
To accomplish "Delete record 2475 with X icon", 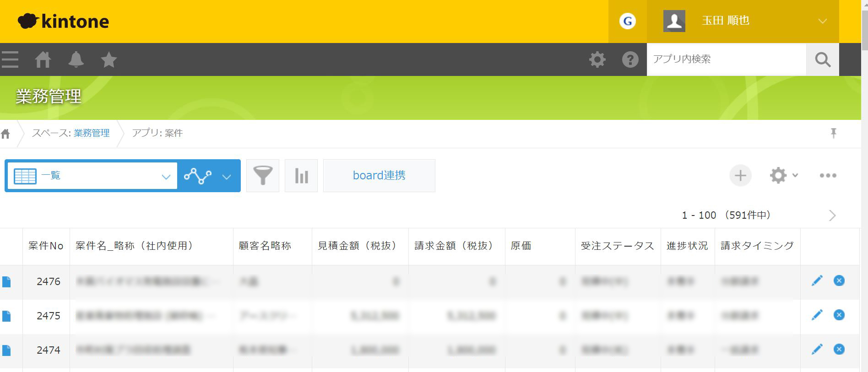I will point(839,315).
